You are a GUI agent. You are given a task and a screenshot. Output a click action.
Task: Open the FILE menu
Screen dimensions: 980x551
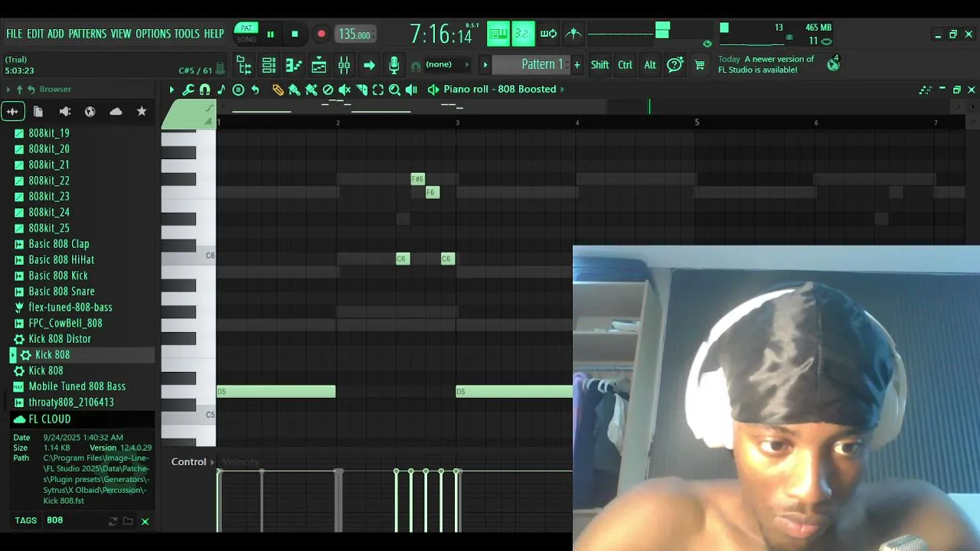click(x=14, y=34)
